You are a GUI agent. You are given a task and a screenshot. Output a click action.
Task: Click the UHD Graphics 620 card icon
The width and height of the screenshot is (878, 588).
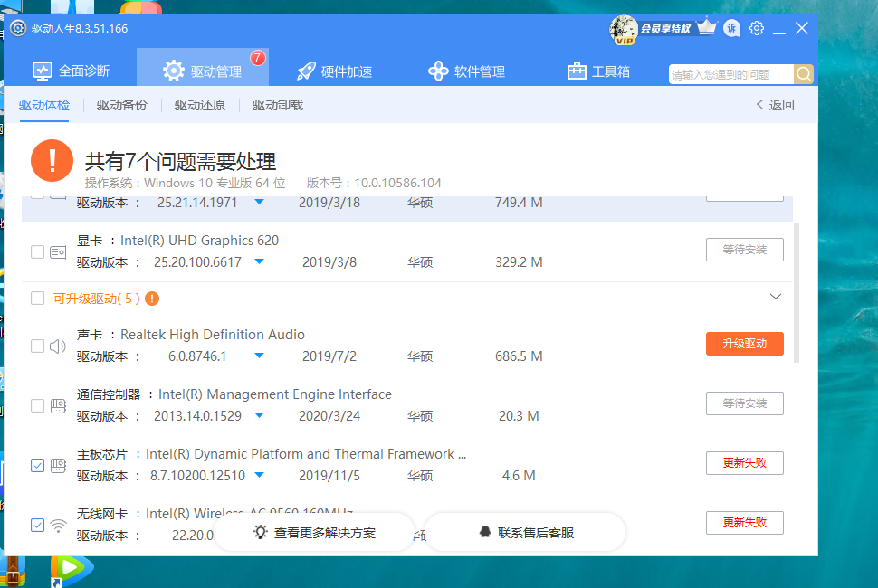pyautogui.click(x=58, y=252)
